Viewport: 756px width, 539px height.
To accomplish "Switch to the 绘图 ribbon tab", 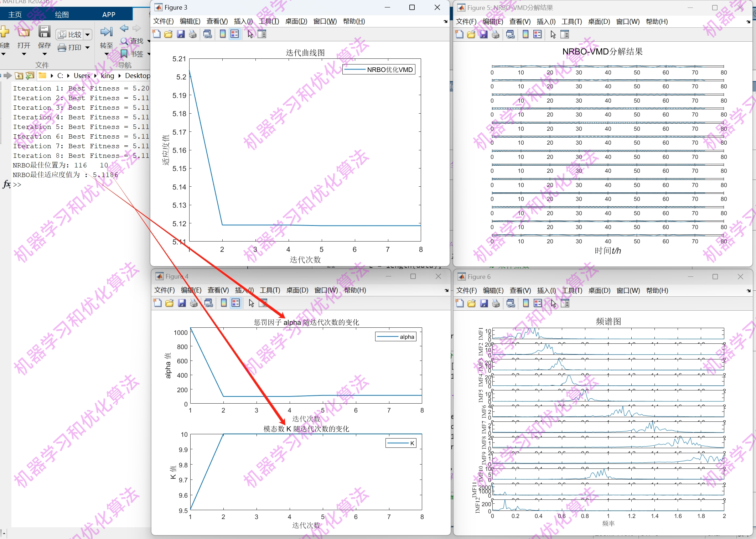I will [62, 15].
